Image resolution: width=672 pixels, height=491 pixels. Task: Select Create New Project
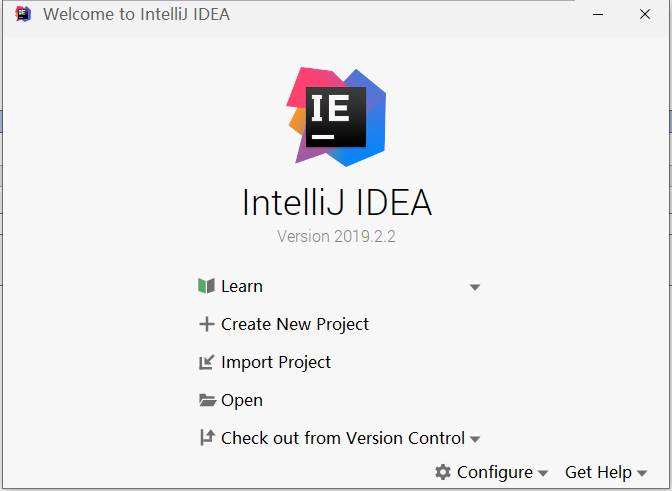click(295, 324)
